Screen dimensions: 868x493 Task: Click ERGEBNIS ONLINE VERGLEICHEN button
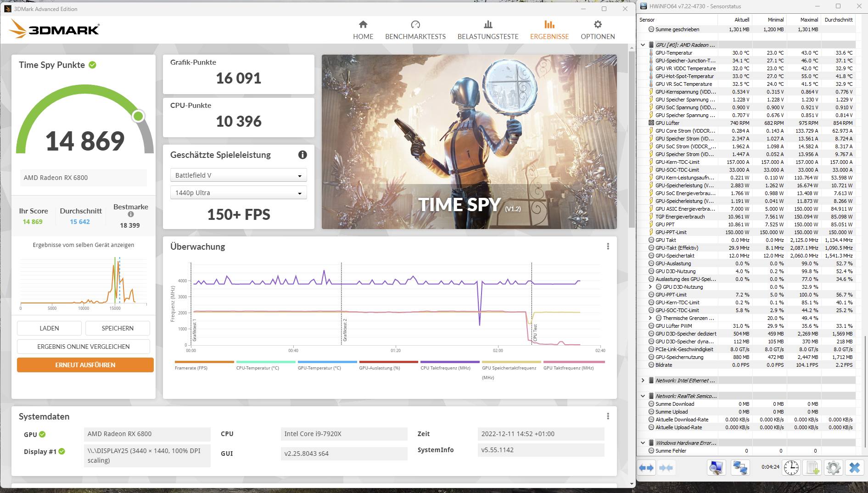tap(84, 347)
